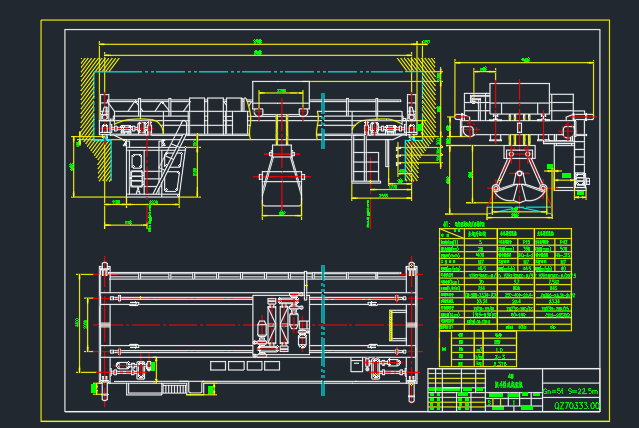This screenshot has height=428, width=639.
Task: Click the drawing number QZ70333.00
Action: (x=577, y=406)
